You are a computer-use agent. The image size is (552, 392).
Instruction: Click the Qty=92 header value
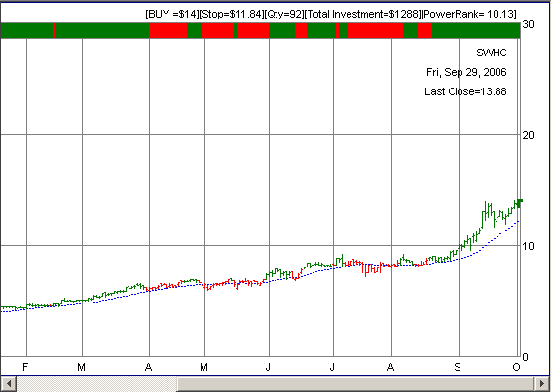click(x=283, y=14)
